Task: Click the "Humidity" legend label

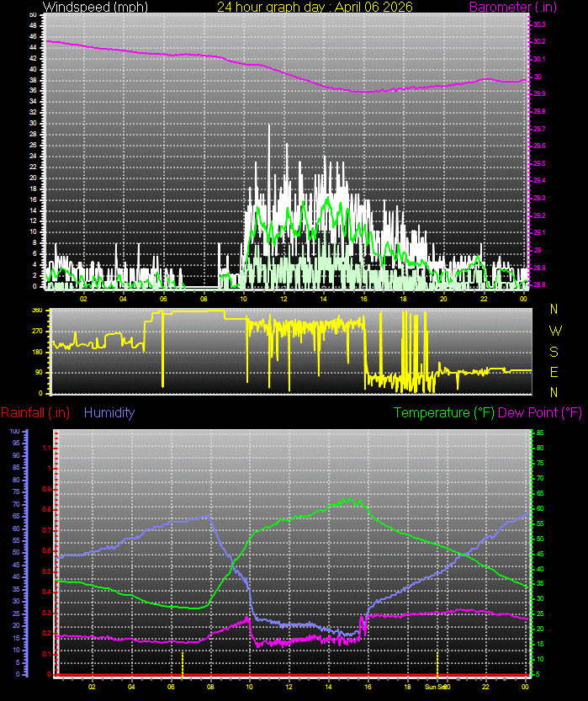Action: coord(109,412)
